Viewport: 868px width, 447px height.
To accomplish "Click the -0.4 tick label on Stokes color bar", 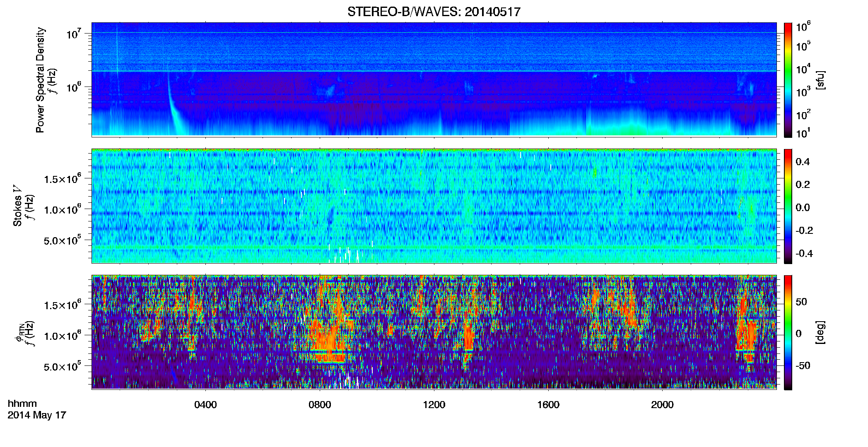I will 804,253.
